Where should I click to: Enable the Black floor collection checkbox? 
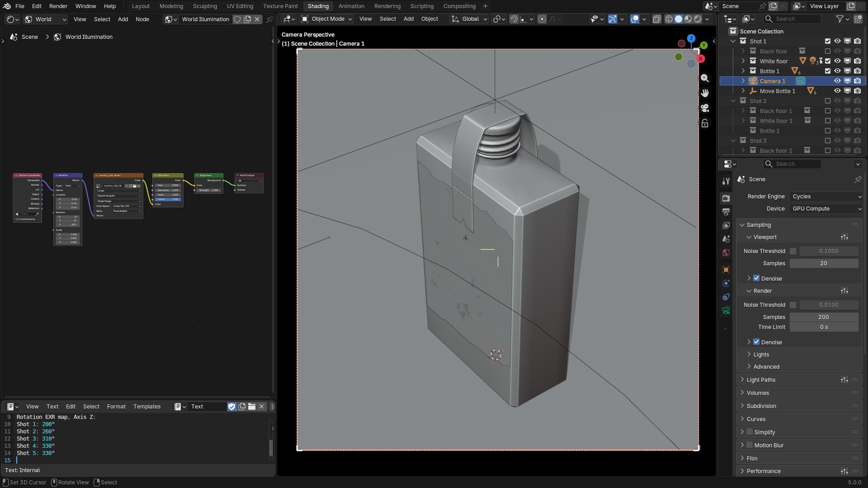(827, 51)
